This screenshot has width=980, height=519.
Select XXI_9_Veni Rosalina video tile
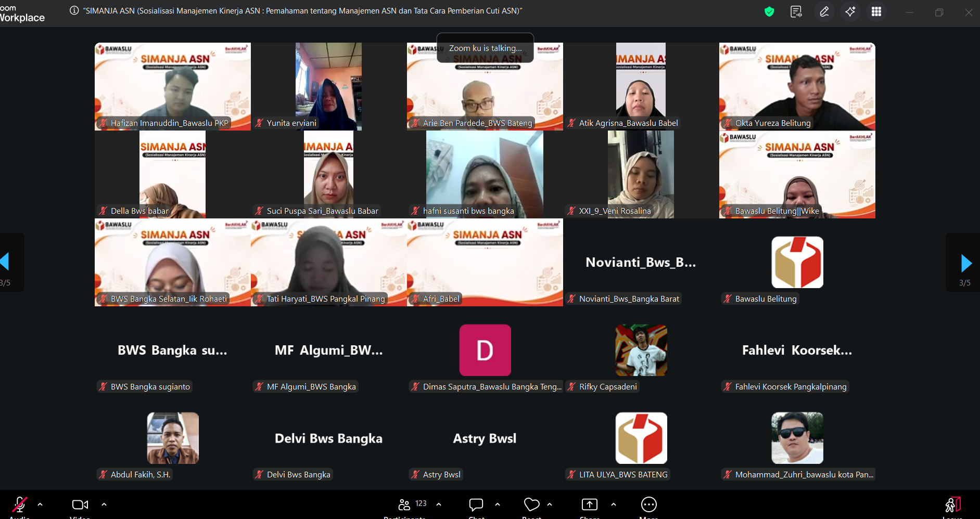[x=641, y=174]
